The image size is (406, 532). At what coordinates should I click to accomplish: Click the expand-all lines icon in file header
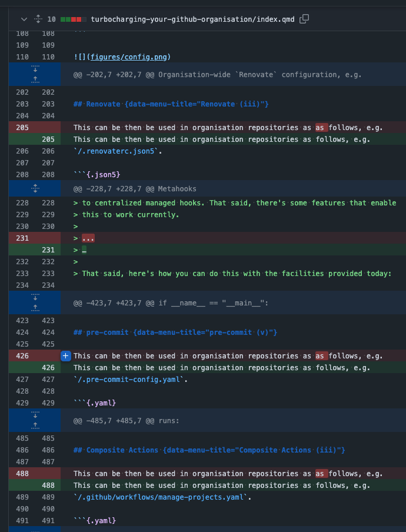click(x=38, y=19)
